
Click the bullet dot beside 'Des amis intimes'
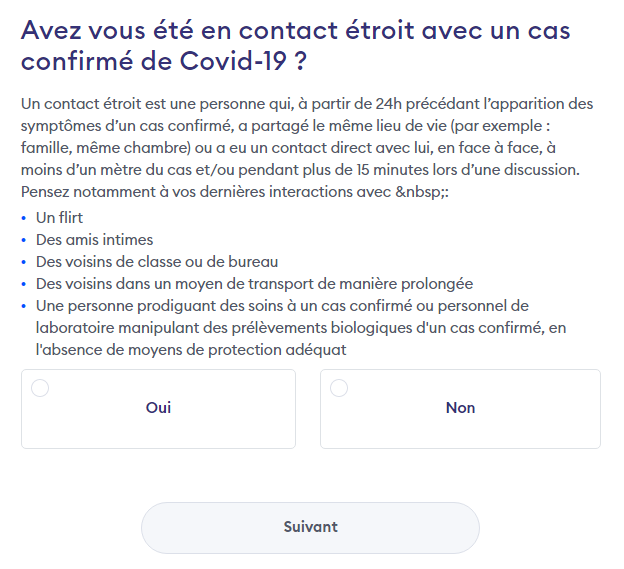pos(24,240)
